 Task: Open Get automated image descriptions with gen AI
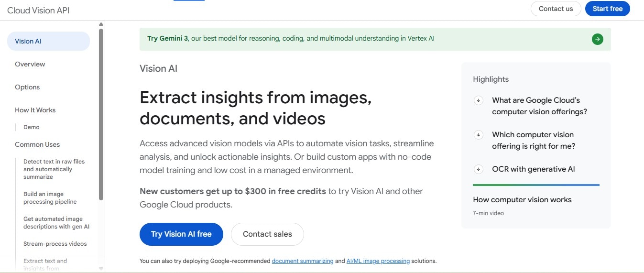pos(56,223)
